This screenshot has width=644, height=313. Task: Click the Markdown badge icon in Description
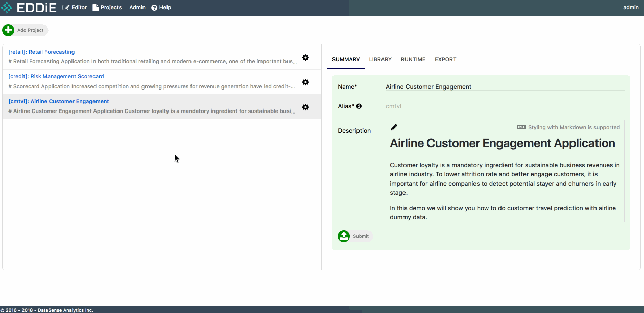tap(521, 127)
